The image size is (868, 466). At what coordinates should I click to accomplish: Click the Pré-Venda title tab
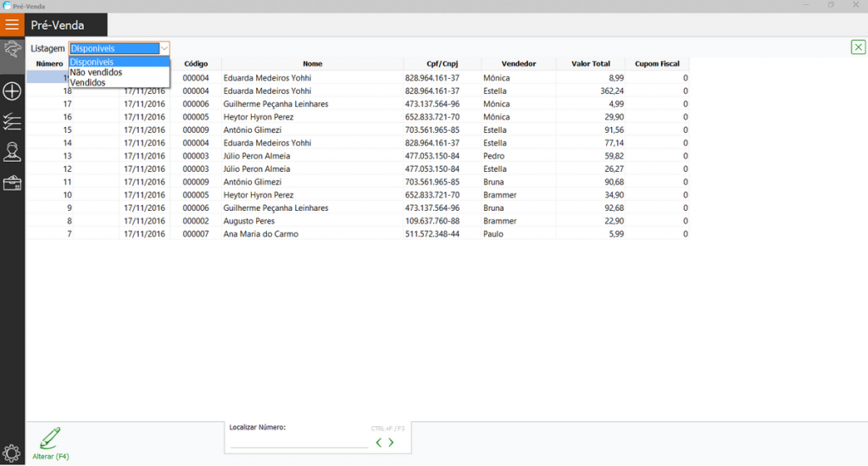(x=66, y=25)
